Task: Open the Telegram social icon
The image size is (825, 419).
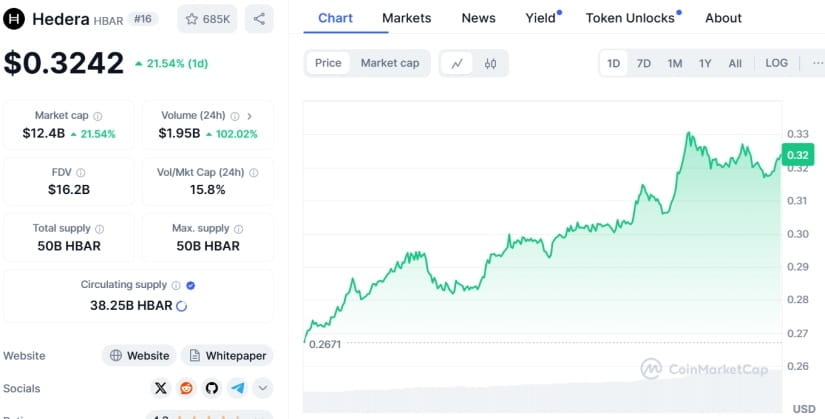Action: [237, 388]
